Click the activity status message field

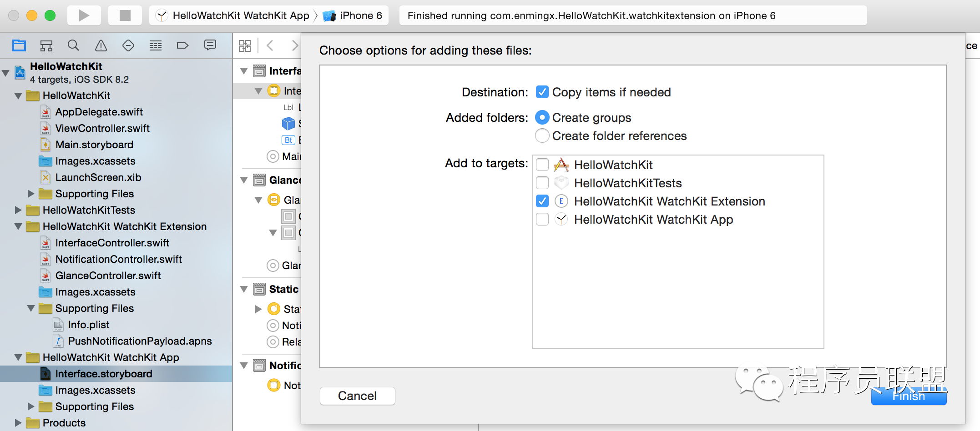[633, 15]
